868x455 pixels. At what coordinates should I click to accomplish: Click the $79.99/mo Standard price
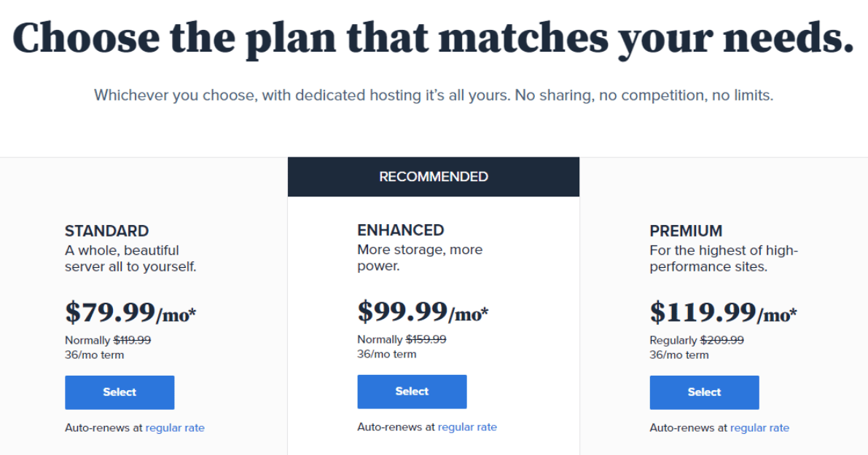[x=130, y=312]
